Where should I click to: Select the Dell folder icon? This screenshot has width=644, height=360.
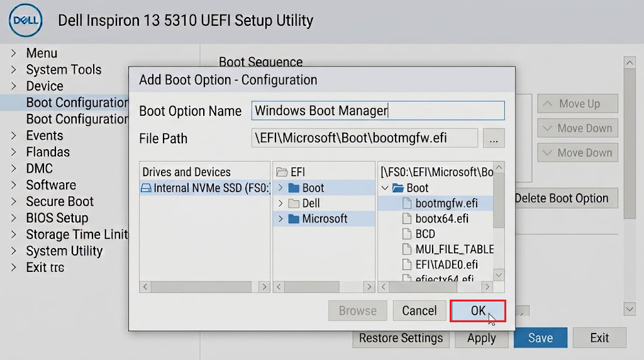tap(294, 203)
